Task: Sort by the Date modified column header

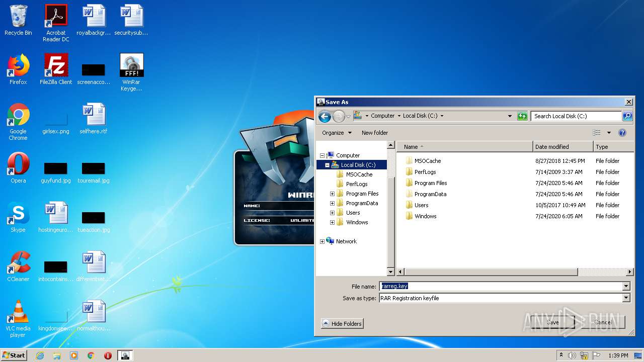Action: (563, 147)
